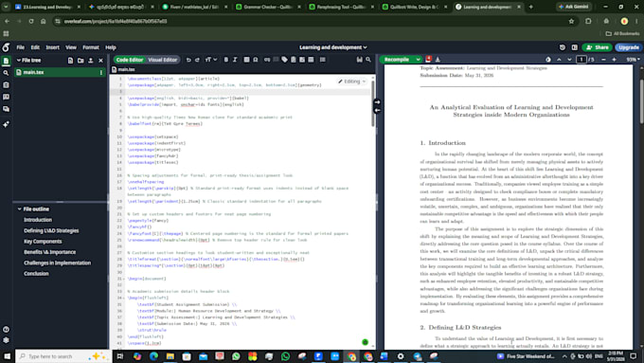
Task: Click the italic formatting icon
Action: 235,60
